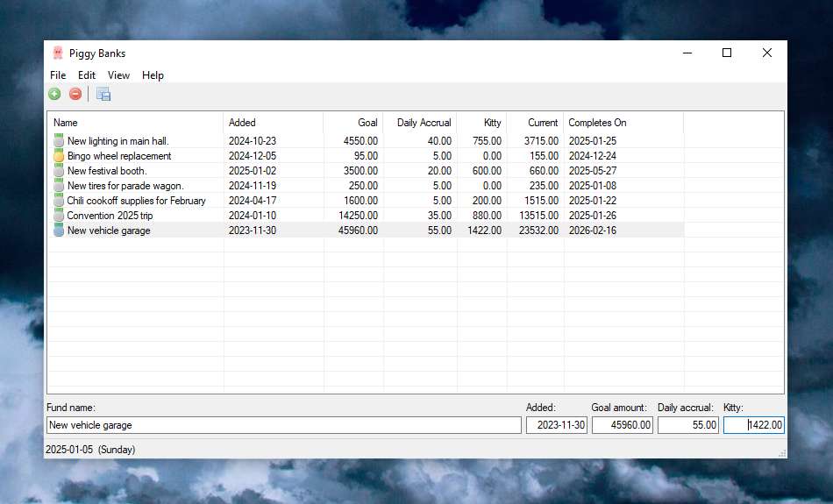833x504 pixels.
Task: Sort by the Daily Accrual column header
Action: coord(420,123)
